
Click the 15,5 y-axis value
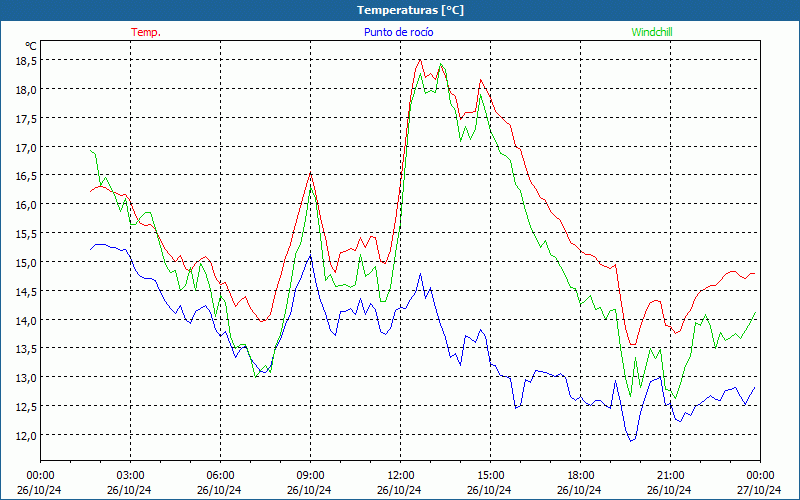26,234
